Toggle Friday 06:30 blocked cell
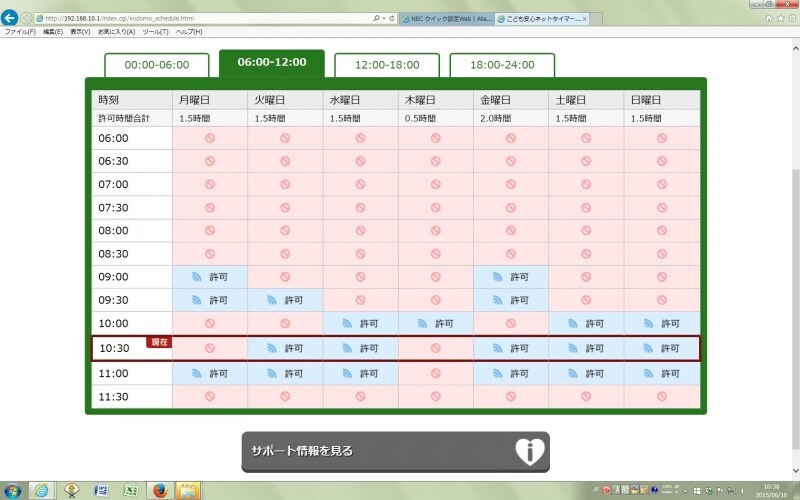The image size is (800, 500). [x=511, y=161]
